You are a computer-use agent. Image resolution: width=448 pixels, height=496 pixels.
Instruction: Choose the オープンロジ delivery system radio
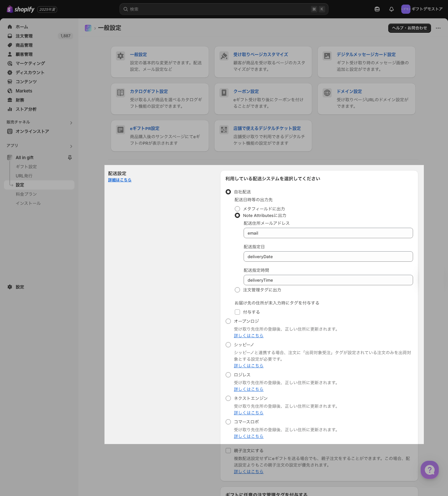tap(228, 321)
